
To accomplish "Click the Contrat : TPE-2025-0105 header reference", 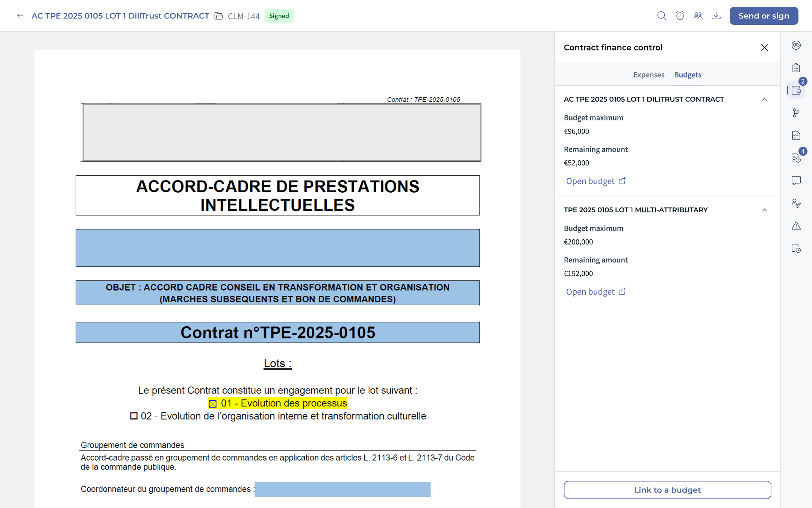I will pyautogui.click(x=424, y=99).
